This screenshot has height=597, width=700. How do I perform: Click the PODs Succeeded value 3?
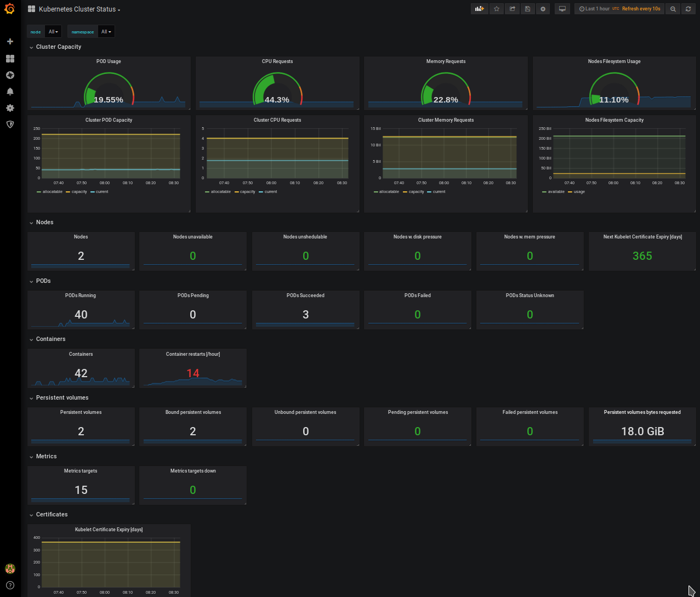pyautogui.click(x=306, y=315)
